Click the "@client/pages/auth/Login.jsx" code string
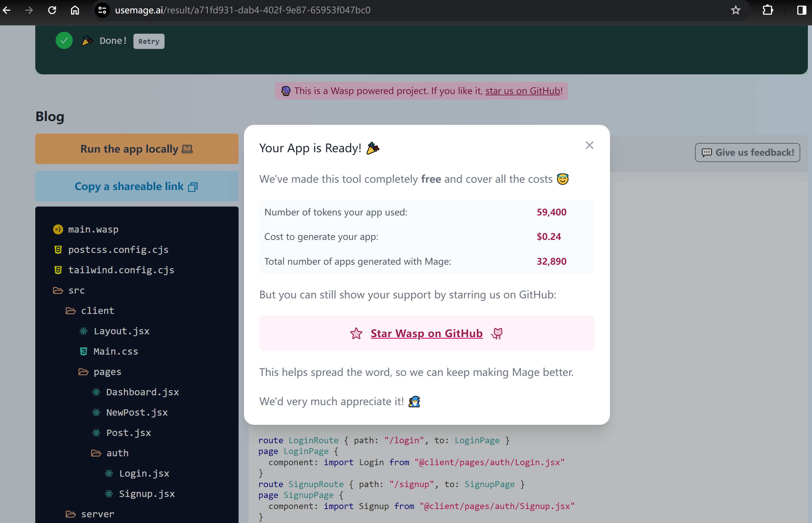Screen dimensions: 812x523 pos(490,462)
